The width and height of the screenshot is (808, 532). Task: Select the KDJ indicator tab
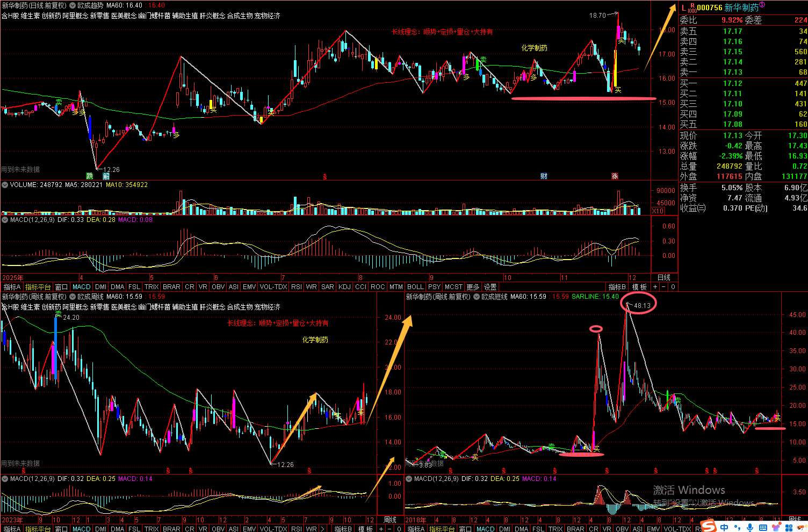344,287
